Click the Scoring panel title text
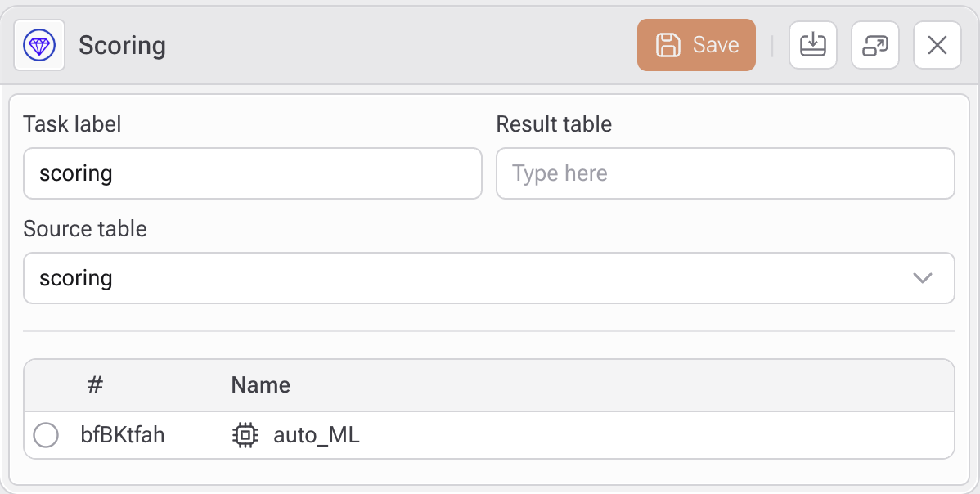The image size is (980, 494). pos(122,45)
